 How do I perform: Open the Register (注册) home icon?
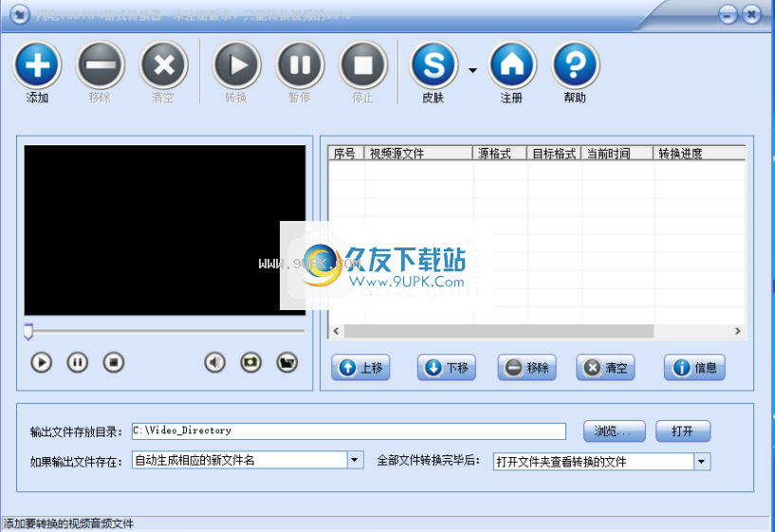coord(512,65)
